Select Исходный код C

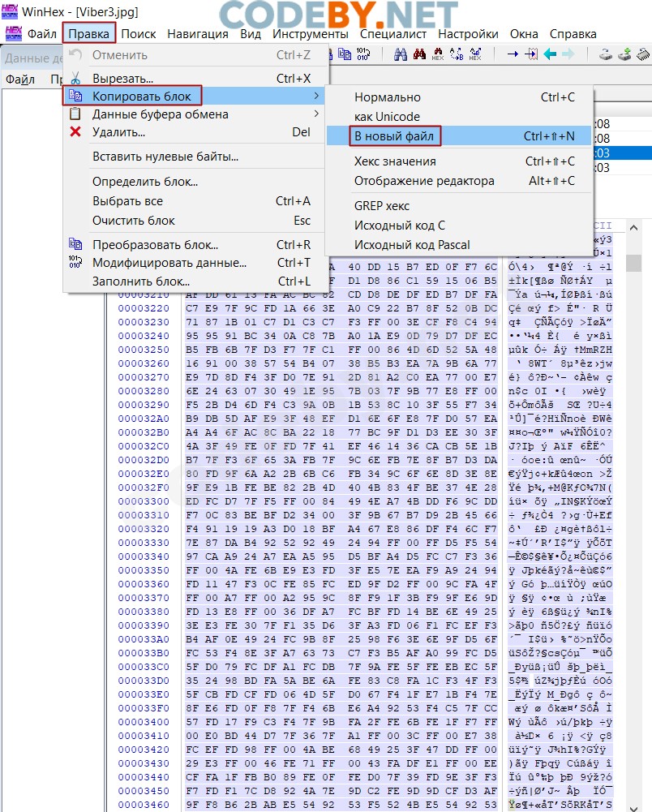459,226
